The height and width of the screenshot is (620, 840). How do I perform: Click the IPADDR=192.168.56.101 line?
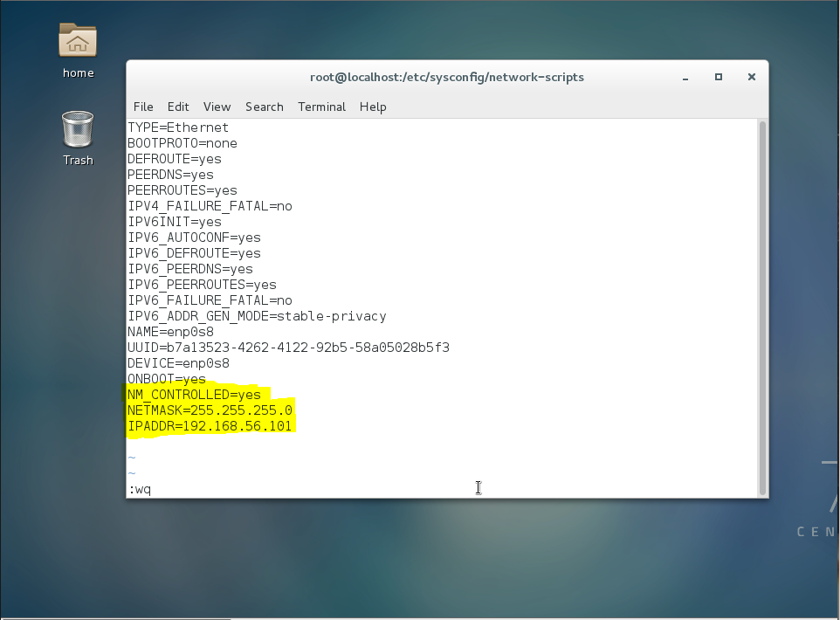pos(210,426)
